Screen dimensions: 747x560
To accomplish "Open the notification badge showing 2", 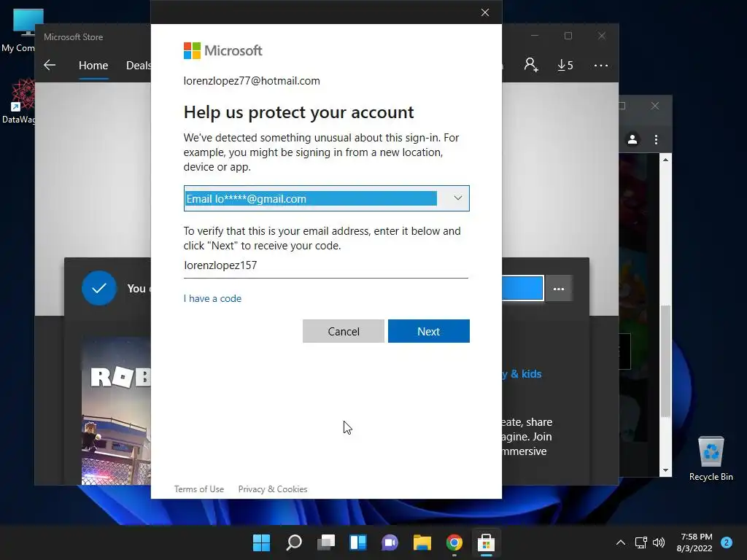I will pyautogui.click(x=727, y=542).
